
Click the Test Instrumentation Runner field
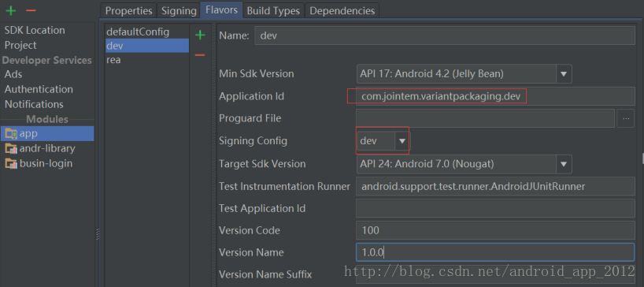tap(495, 186)
